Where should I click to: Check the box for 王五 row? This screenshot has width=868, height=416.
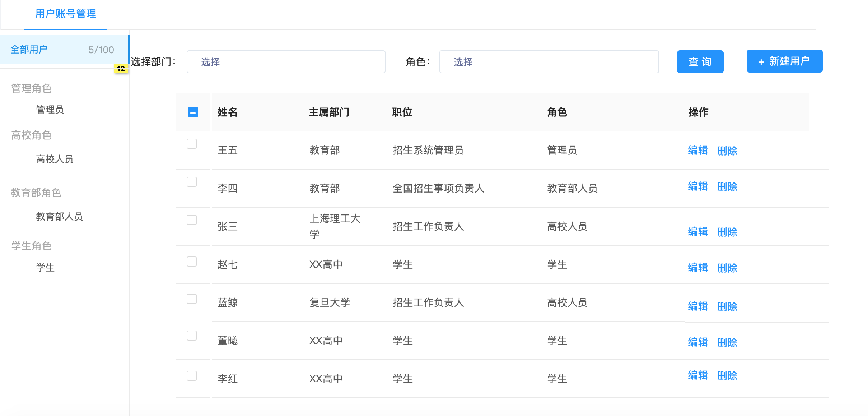coord(192,144)
